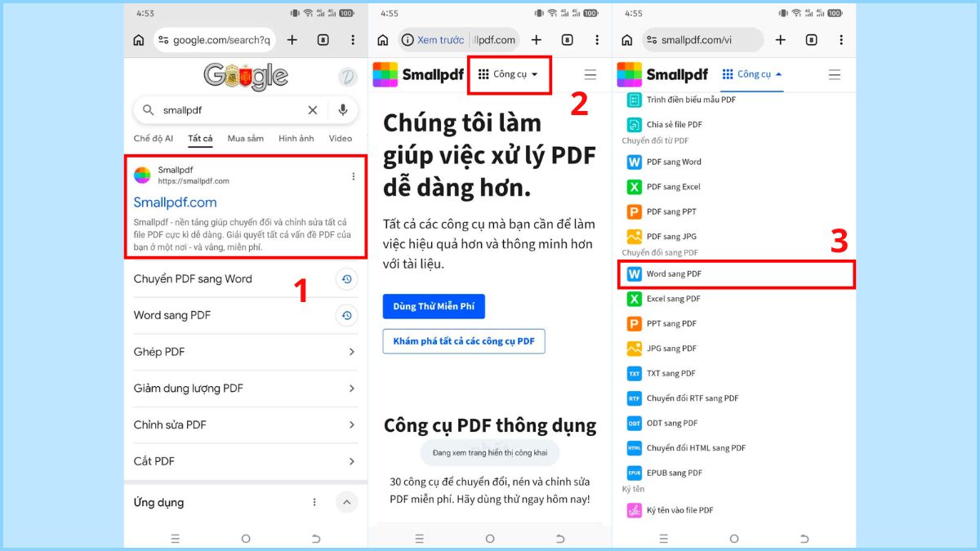980x551 pixels.
Task: Choose TXT sang PDF in the tools list
Action: [661, 374]
